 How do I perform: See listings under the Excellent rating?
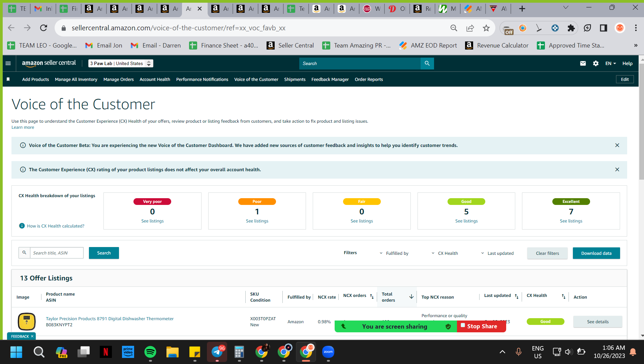point(571,221)
